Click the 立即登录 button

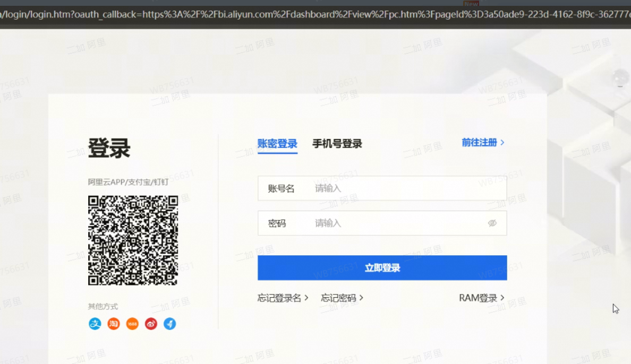[382, 267]
